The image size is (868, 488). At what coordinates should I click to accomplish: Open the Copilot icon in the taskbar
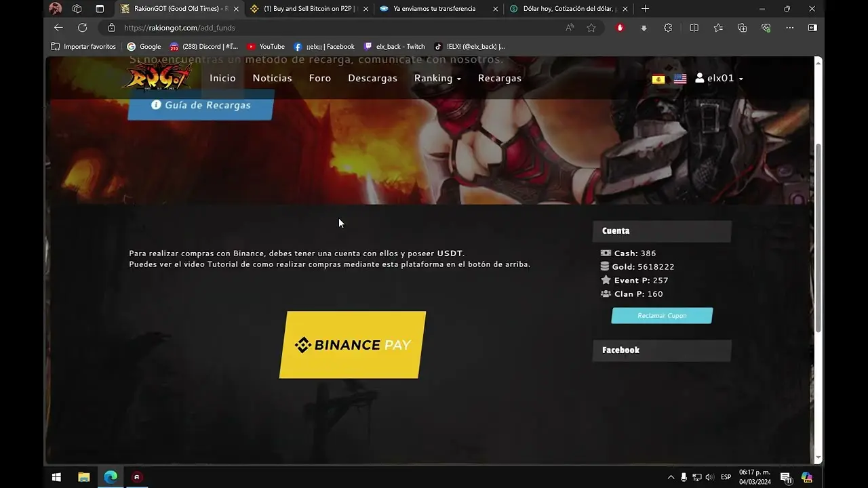(807, 477)
